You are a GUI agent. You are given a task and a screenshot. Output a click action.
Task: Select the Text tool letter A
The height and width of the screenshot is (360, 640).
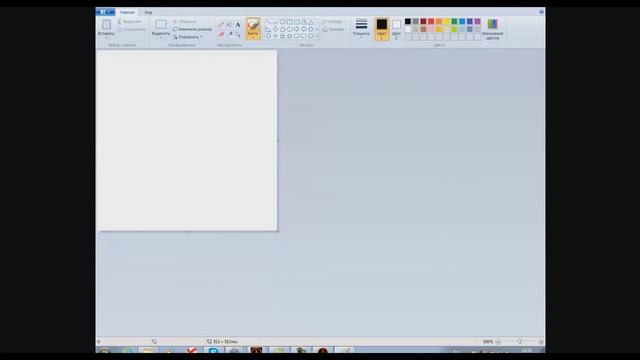click(x=238, y=24)
